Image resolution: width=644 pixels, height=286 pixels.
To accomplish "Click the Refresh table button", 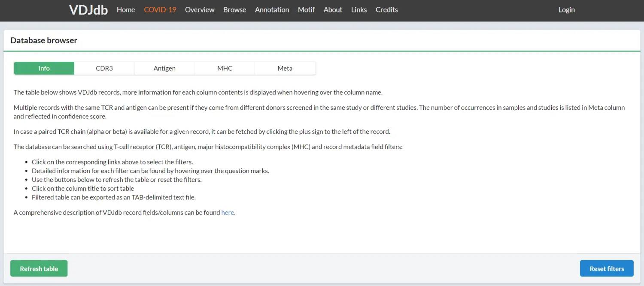I will [39, 268].
